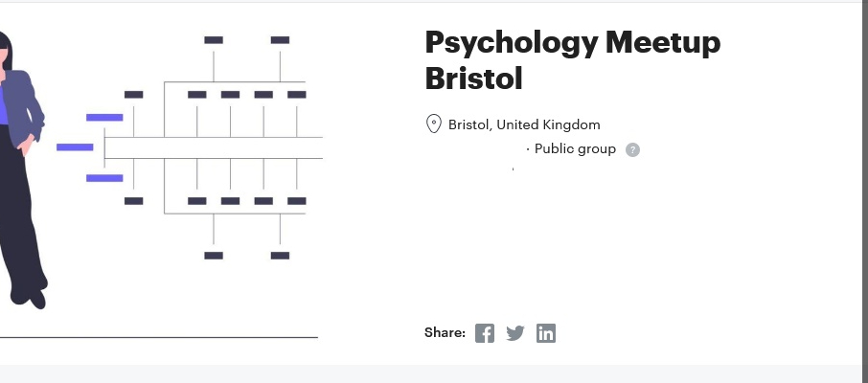Share the group on Twitter

click(x=515, y=333)
